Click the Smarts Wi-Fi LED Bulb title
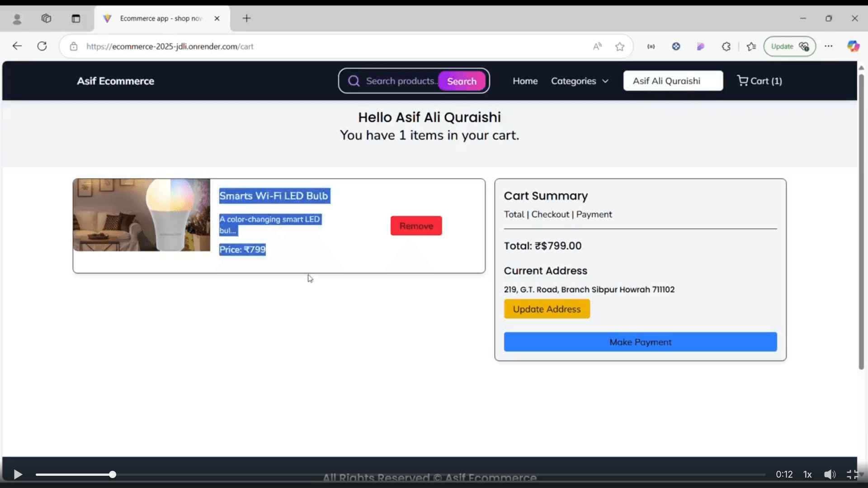The width and height of the screenshot is (868, 488). point(274,196)
